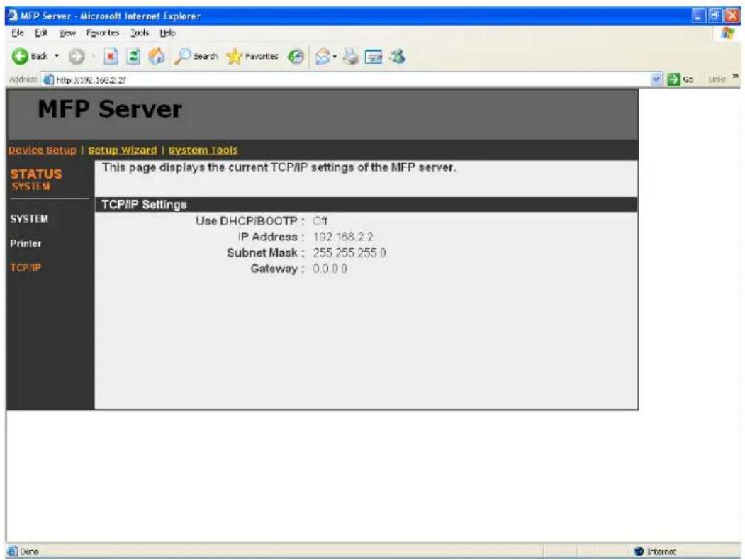This screenshot has height=560, width=745.
Task: Refresh the page using the toolbar icon
Action: point(134,57)
